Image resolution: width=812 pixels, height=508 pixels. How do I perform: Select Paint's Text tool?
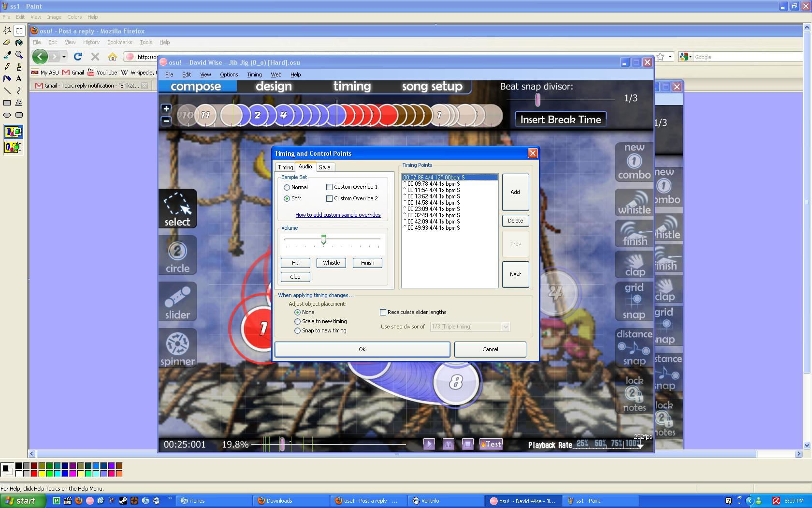[x=19, y=79]
